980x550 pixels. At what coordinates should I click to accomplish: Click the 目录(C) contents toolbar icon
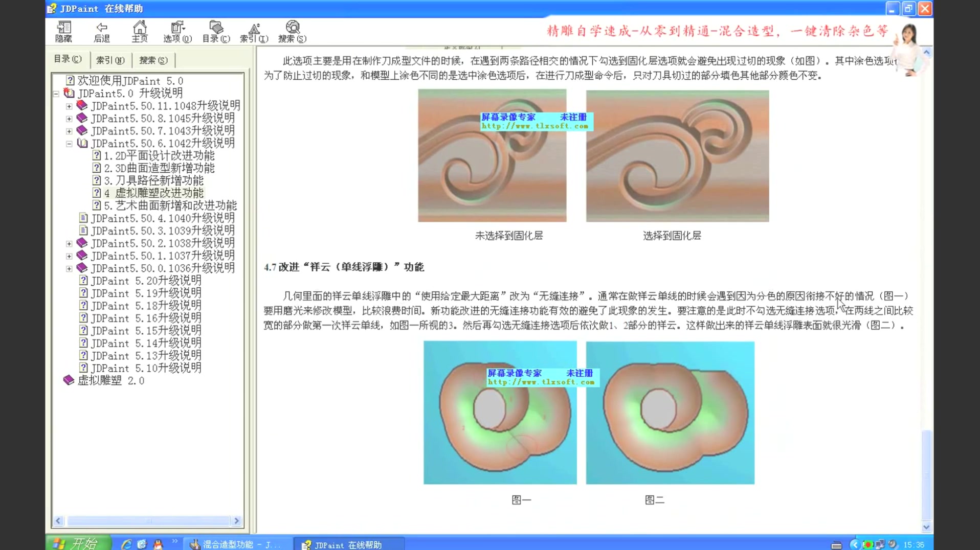pyautogui.click(x=215, y=31)
